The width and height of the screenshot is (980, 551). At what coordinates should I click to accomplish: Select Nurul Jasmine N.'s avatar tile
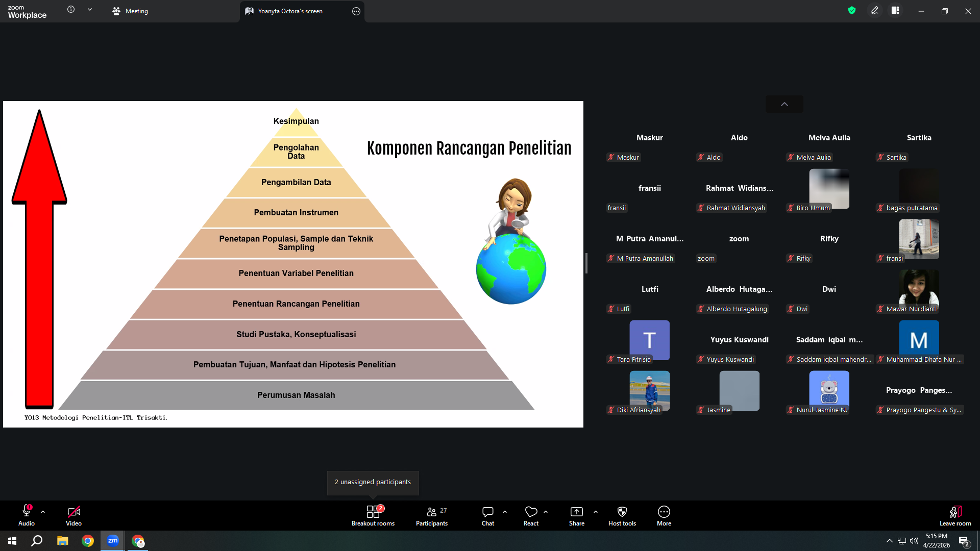[829, 391]
